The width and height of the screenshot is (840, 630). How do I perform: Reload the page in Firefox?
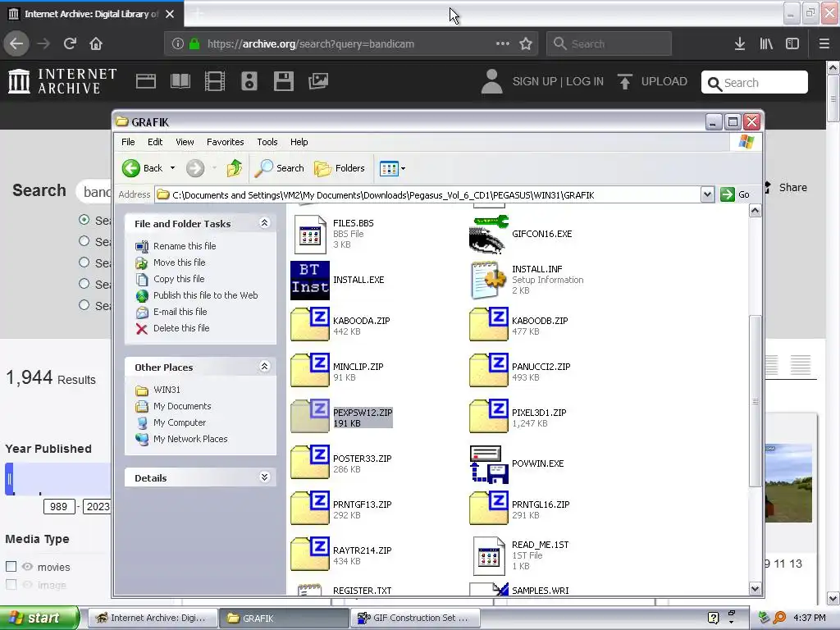[70, 44]
